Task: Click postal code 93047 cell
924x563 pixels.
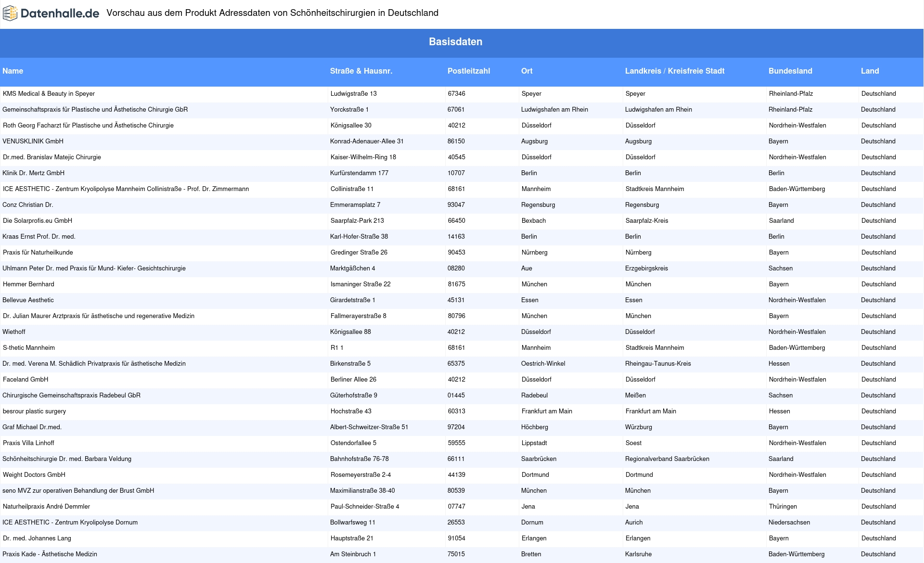Action: pyautogui.click(x=456, y=205)
